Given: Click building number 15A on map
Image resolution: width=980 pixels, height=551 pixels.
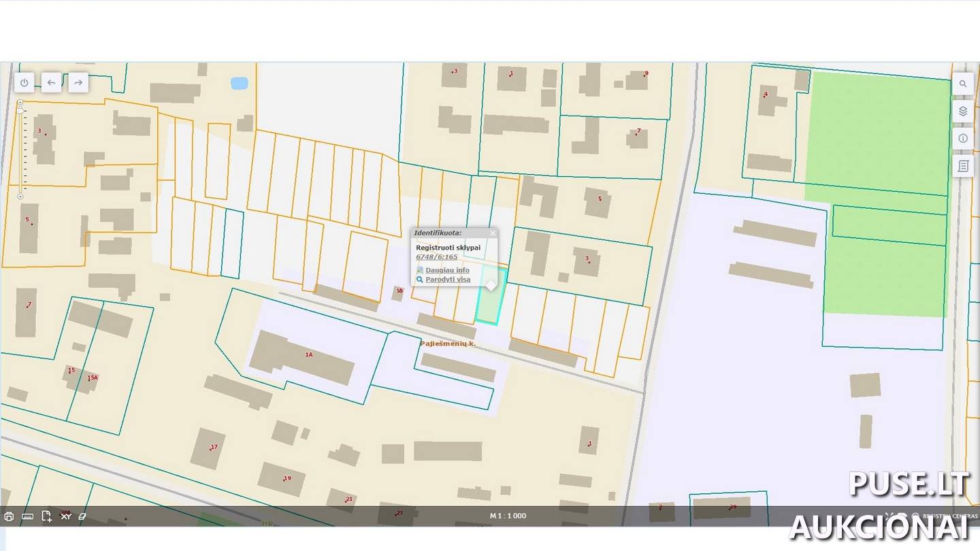Looking at the screenshot, I should pos(93,378).
